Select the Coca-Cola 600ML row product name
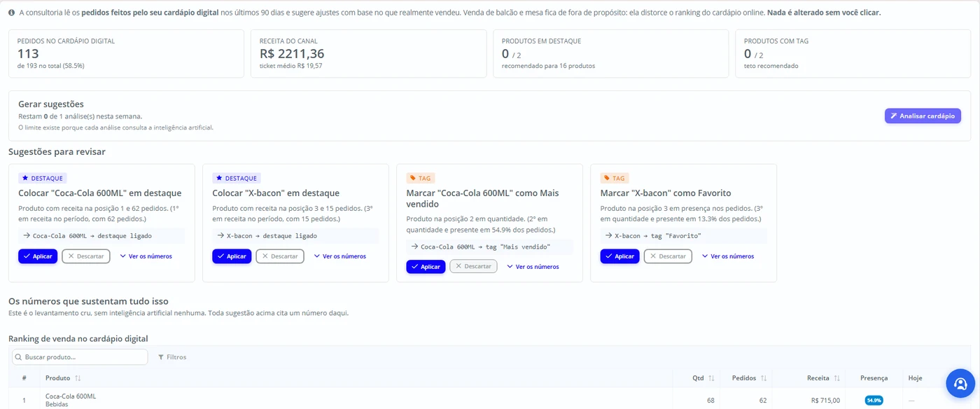Image resolution: width=980 pixels, height=409 pixels. click(x=71, y=396)
